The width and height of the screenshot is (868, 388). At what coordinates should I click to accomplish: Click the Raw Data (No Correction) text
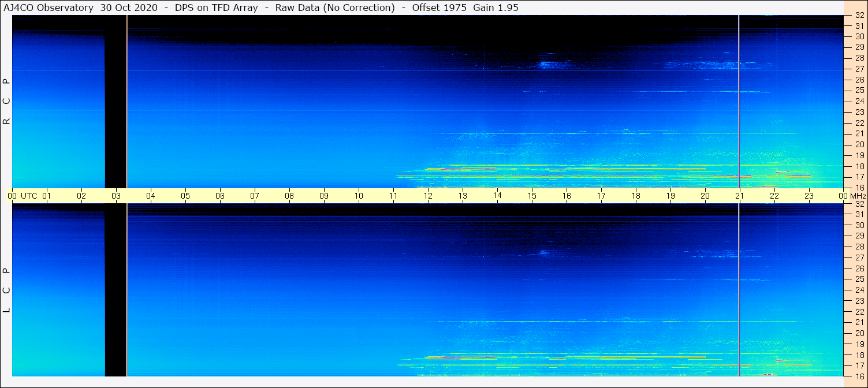335,8
